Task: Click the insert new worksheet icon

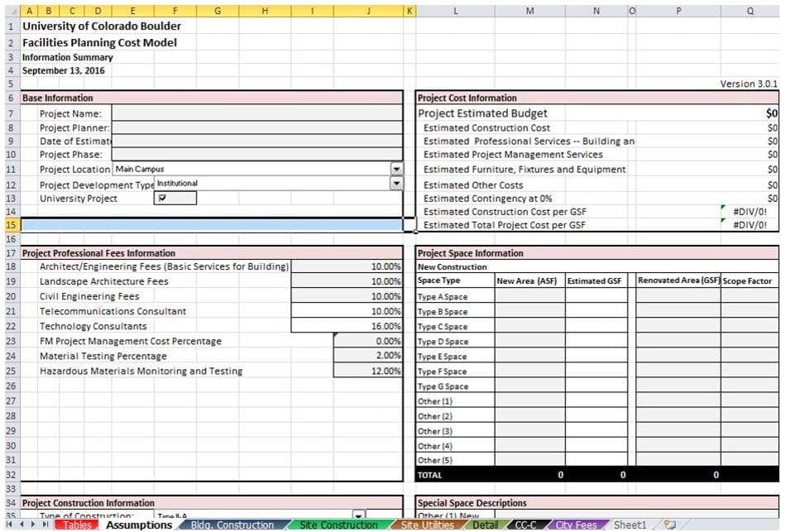Action: [669, 525]
